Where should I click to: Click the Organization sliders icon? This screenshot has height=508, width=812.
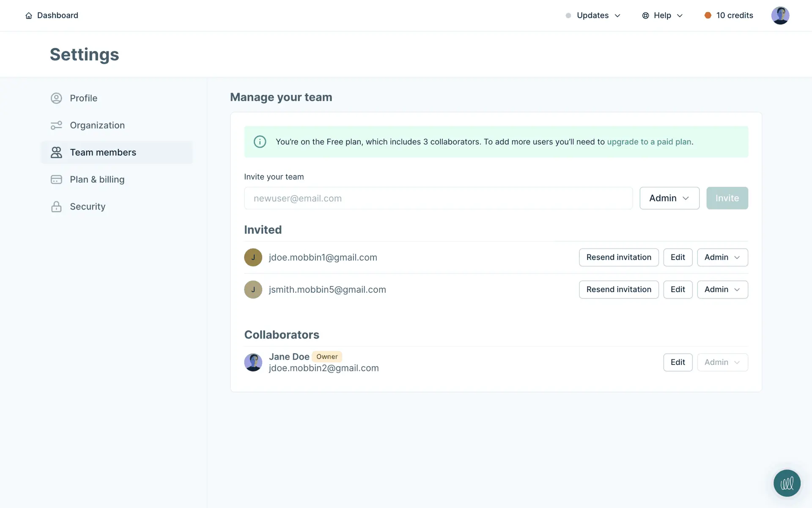(56, 125)
